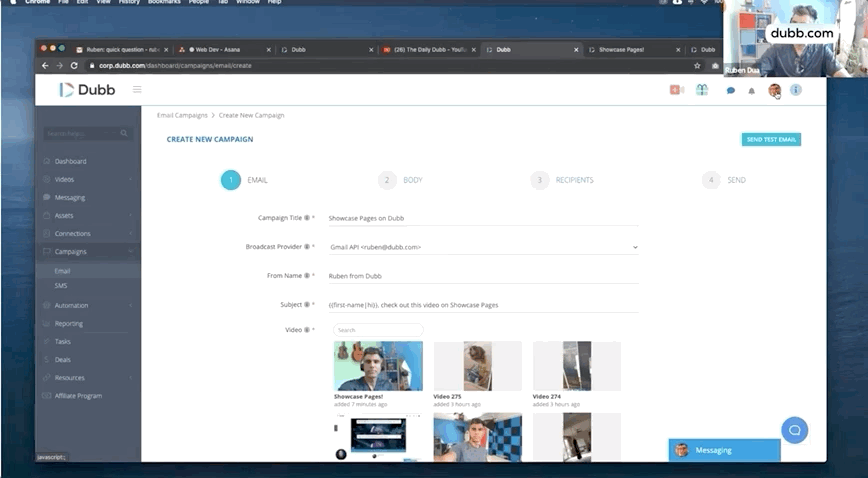Click the Email Campaigns breadcrumb link
Viewport: 868px width, 478px height.
pos(182,115)
